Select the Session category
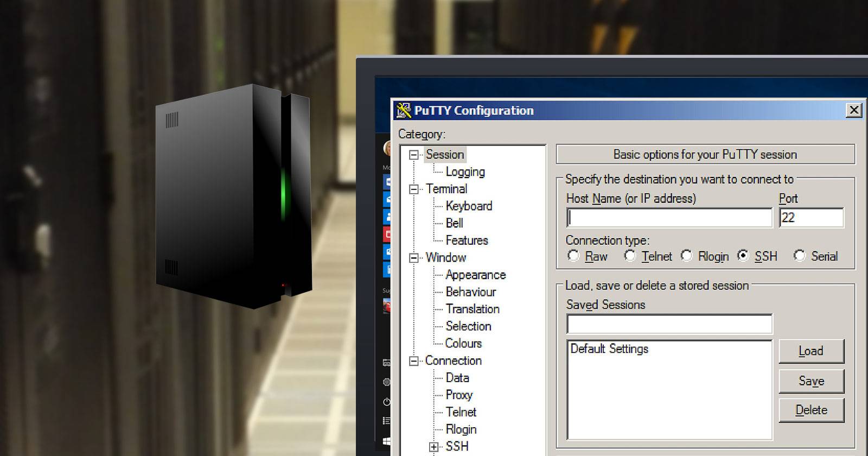 pos(445,154)
